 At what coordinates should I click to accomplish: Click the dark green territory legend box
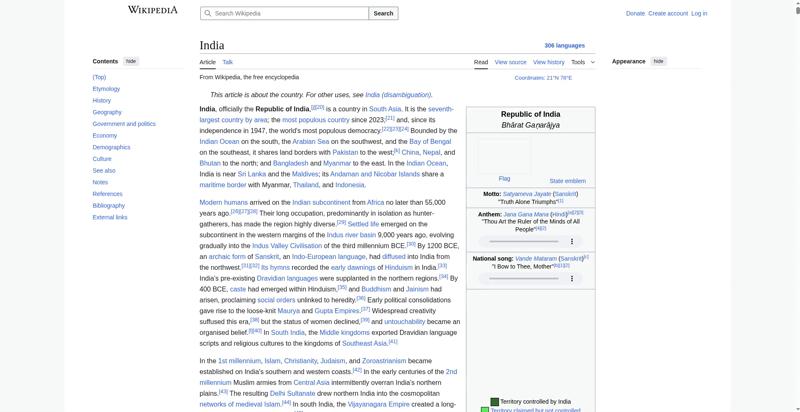(x=494, y=401)
